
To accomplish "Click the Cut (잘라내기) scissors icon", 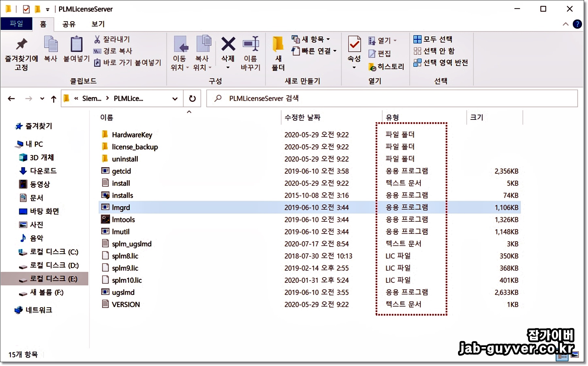I will tap(97, 39).
